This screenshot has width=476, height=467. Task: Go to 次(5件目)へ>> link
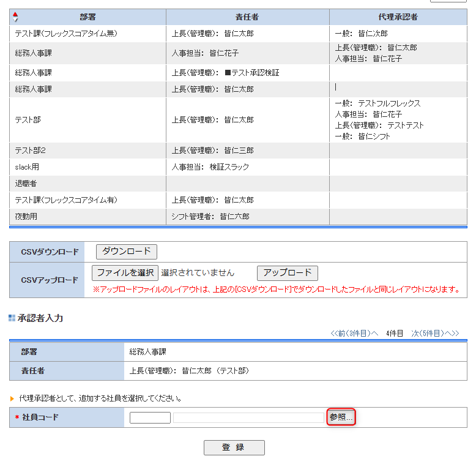[x=435, y=334]
